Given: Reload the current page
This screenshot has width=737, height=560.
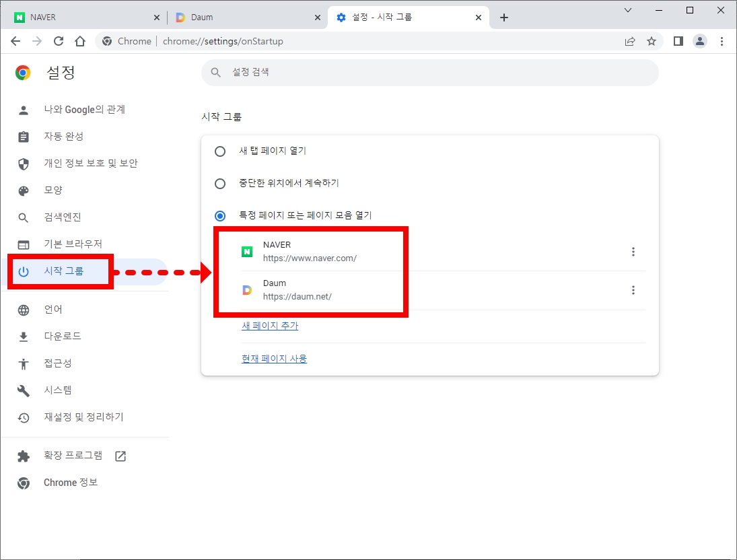Looking at the screenshot, I should (x=59, y=41).
